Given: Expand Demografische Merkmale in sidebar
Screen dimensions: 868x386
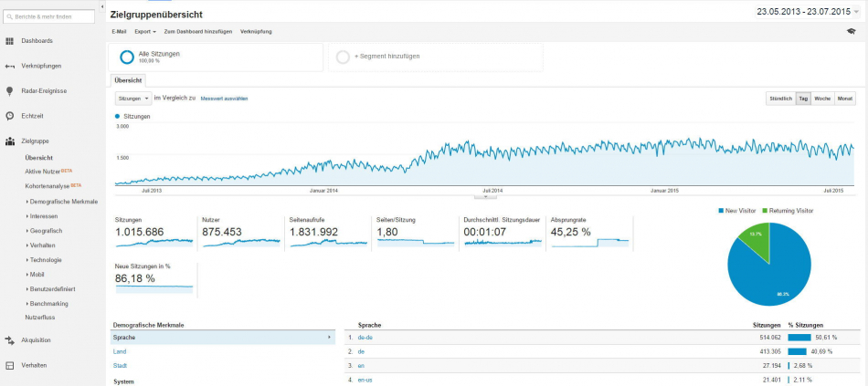Looking at the screenshot, I should click(63, 201).
